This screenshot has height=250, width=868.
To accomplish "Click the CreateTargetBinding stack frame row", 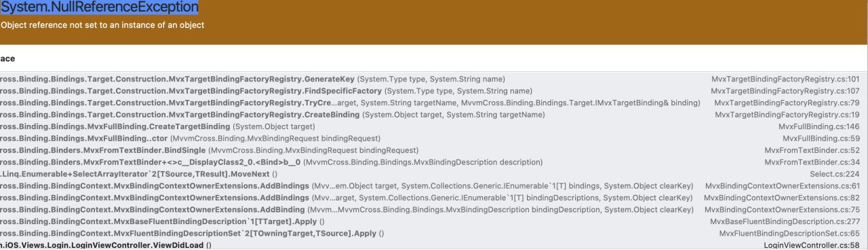I will point(434,126).
